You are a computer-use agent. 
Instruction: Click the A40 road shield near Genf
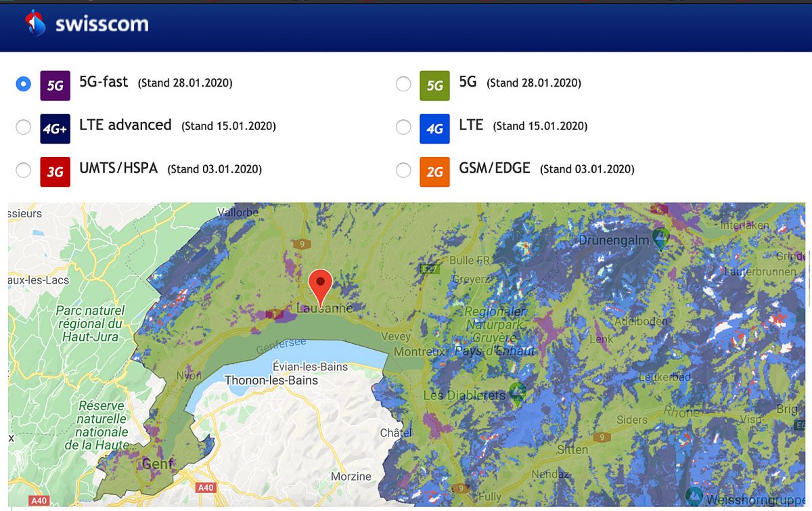point(206,487)
